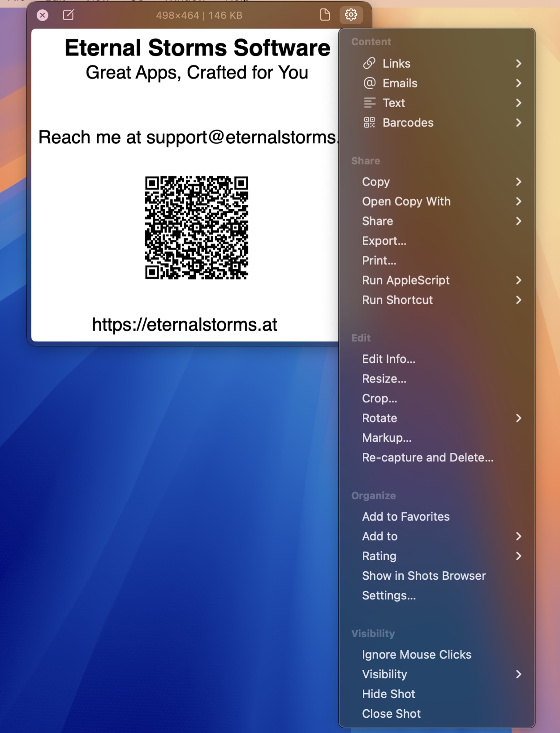Open Markup... from the menu

(x=437, y=438)
